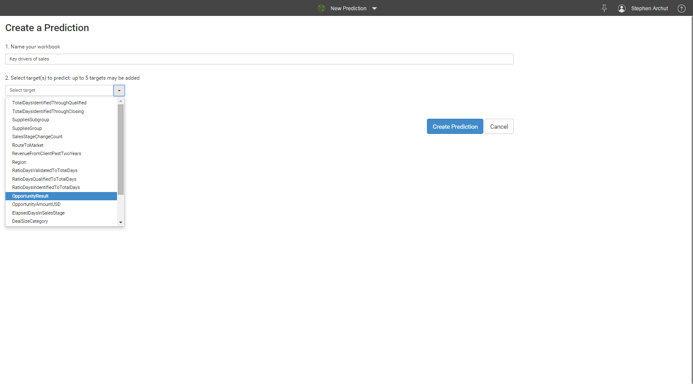Focus the workbook name input field

(x=259, y=59)
